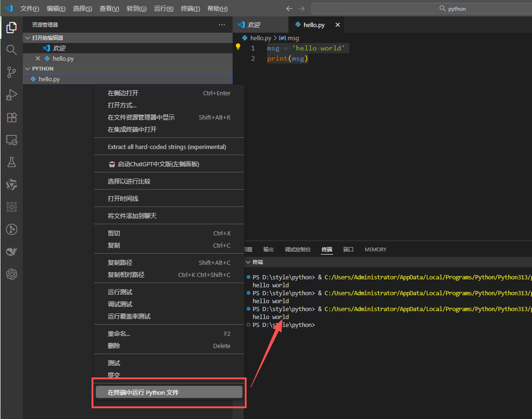Screen dimensions: 532x419
Task: Open the 转到(G) menu
Action: coord(136,8)
